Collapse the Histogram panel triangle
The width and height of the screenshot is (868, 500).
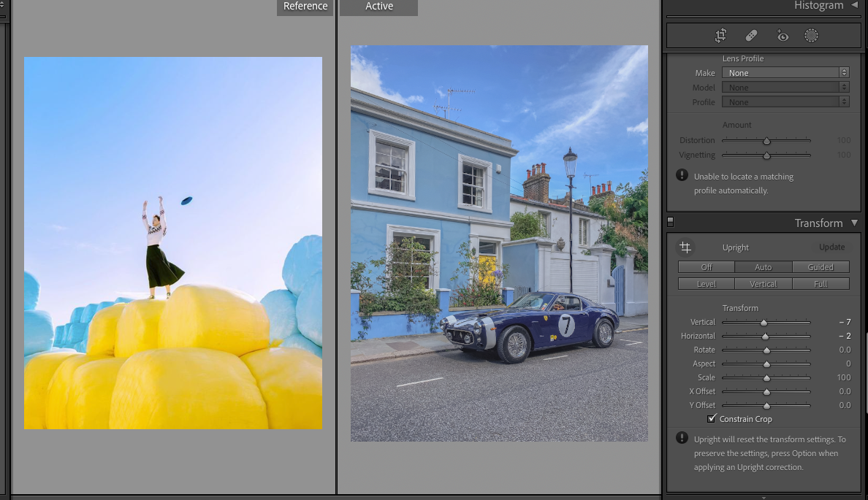tap(854, 5)
